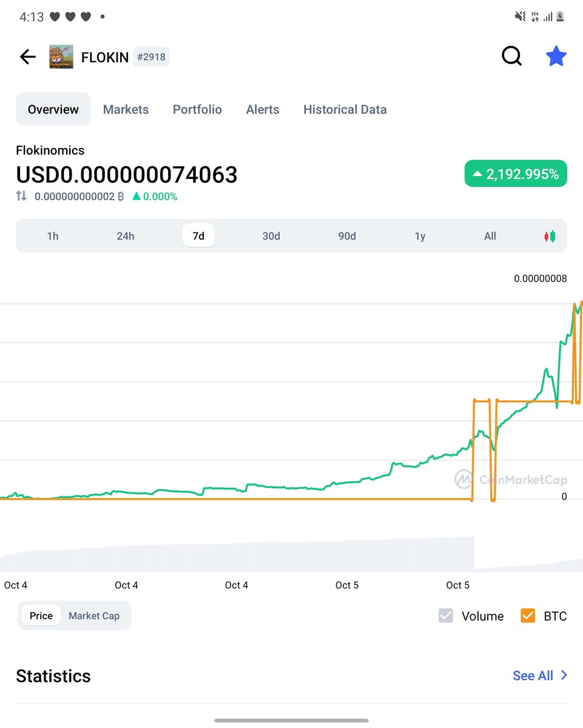The height and width of the screenshot is (728, 583).
Task: Open the Portfolio tab
Action: (197, 110)
